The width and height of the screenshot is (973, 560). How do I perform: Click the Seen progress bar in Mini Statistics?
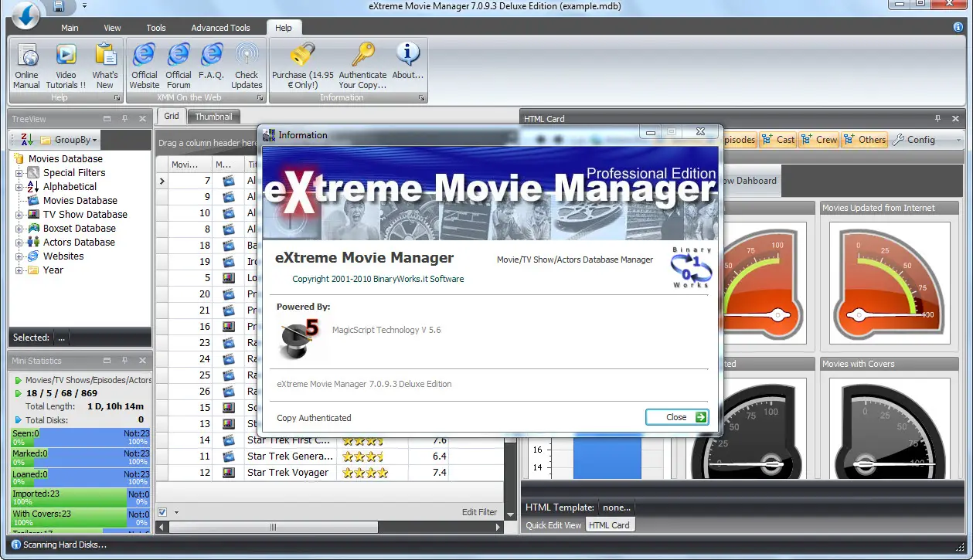[80, 438]
